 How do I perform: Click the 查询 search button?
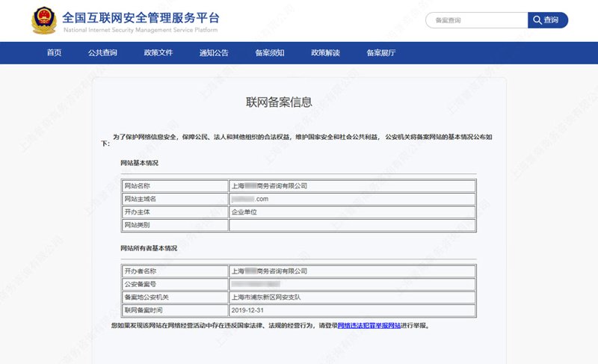548,20
